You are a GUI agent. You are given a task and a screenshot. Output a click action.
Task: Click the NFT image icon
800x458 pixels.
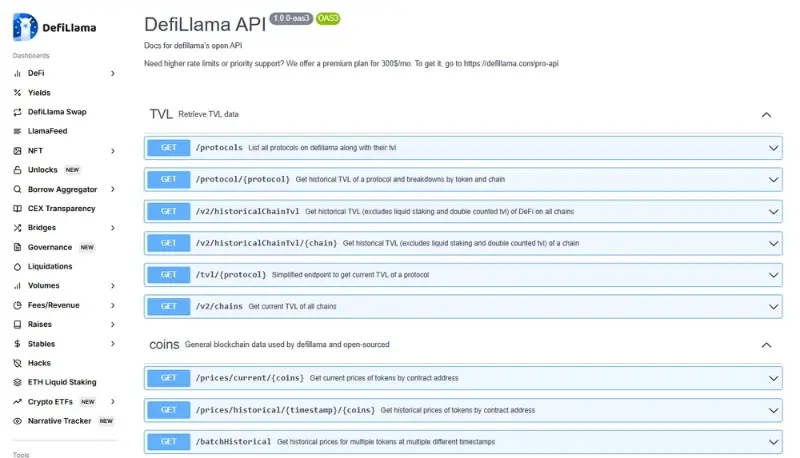pyautogui.click(x=17, y=151)
